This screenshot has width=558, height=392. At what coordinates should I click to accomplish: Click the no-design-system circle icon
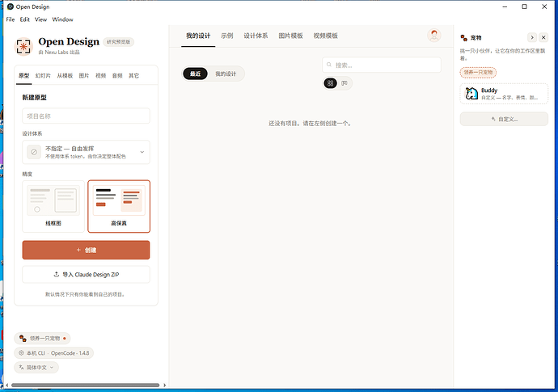point(34,152)
